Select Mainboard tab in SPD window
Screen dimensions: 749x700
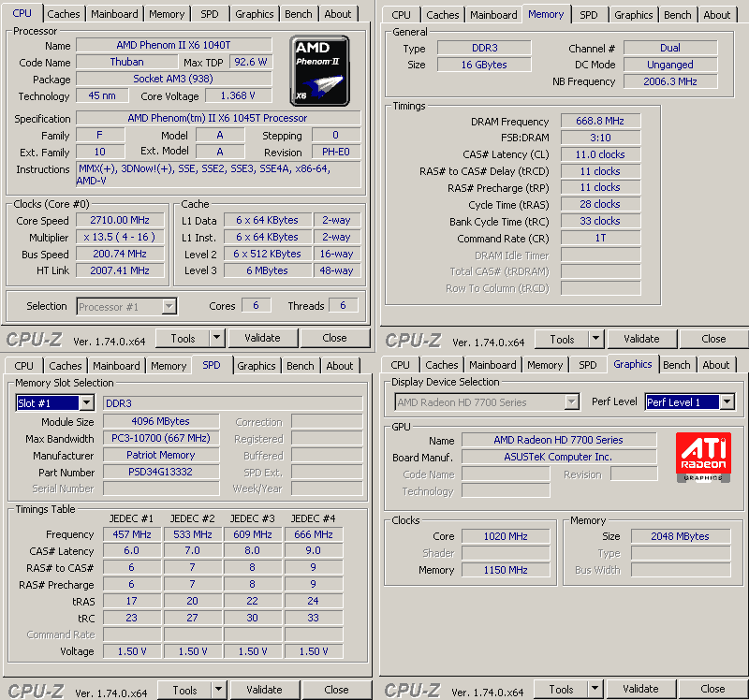[116, 366]
